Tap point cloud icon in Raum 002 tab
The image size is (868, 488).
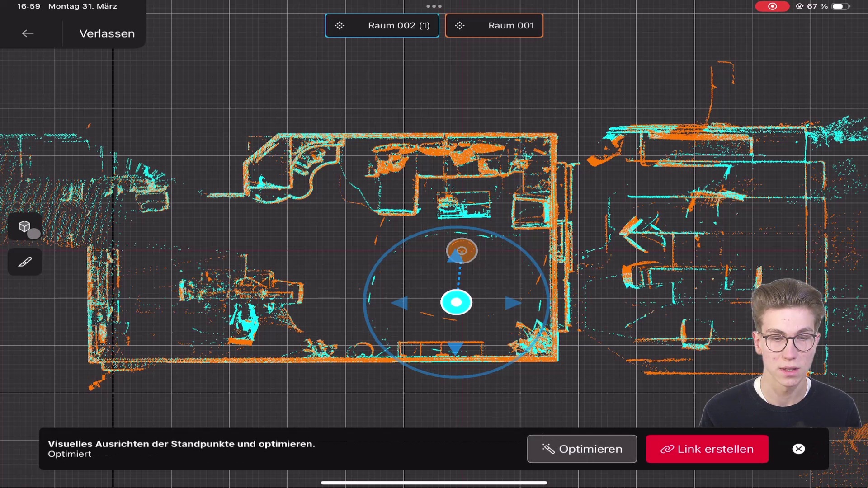click(340, 26)
